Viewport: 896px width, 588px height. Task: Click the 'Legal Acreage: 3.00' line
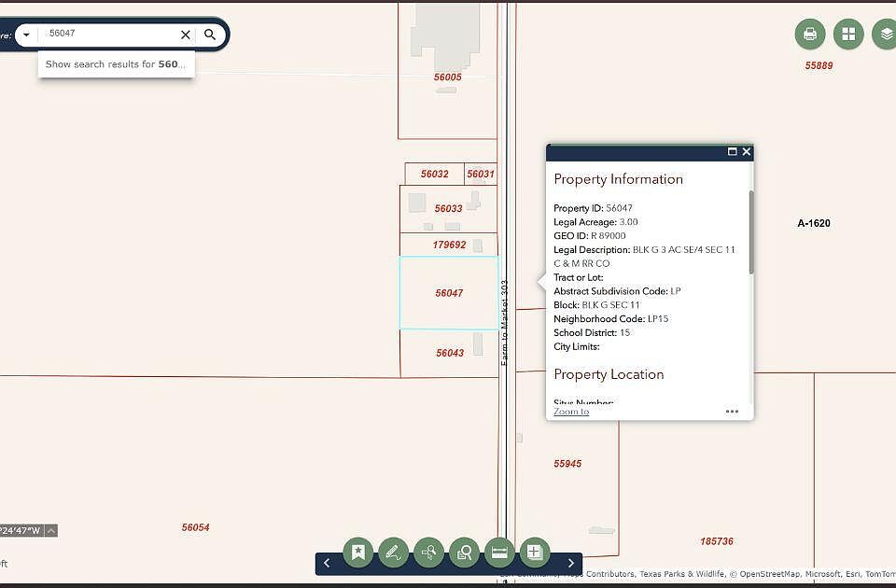point(595,222)
